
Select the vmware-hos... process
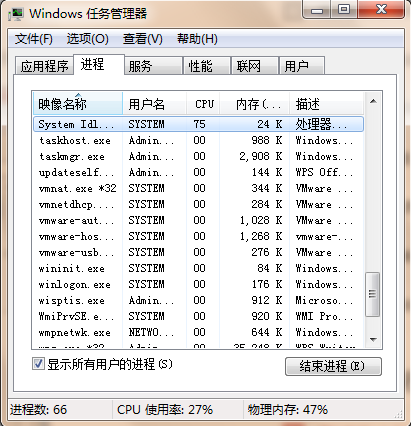198,236
